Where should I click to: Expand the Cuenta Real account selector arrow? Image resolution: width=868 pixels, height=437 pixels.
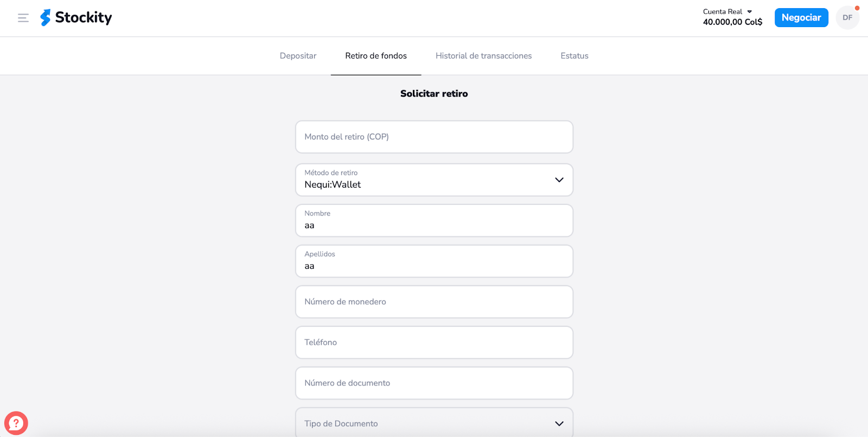[x=750, y=11]
